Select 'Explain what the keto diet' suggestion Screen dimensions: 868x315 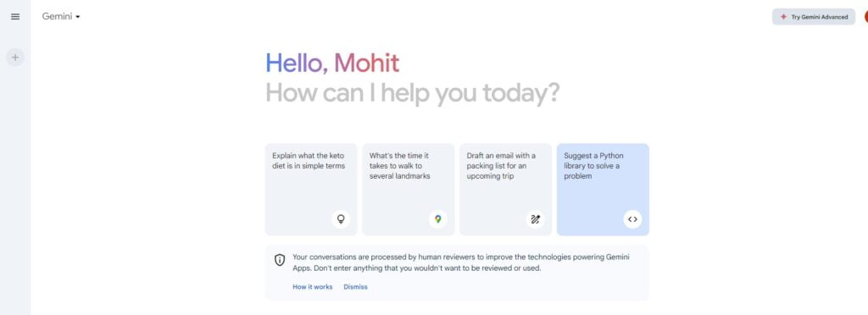point(311,190)
